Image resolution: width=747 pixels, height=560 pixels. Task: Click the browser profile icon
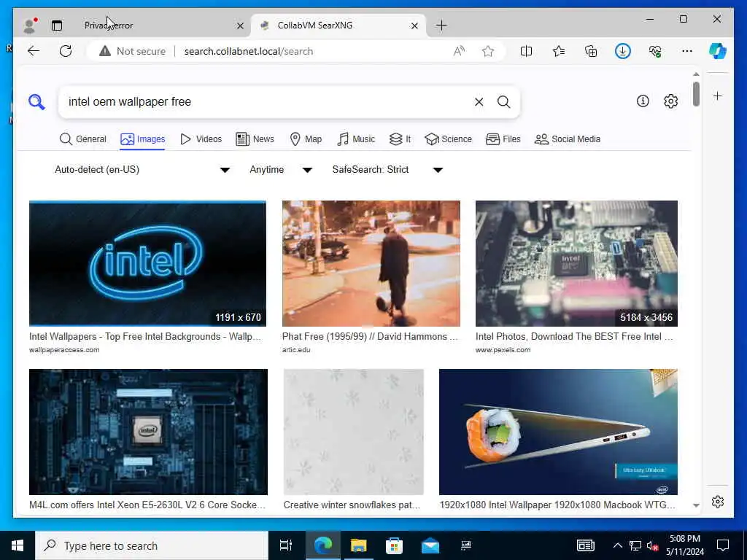[29, 26]
